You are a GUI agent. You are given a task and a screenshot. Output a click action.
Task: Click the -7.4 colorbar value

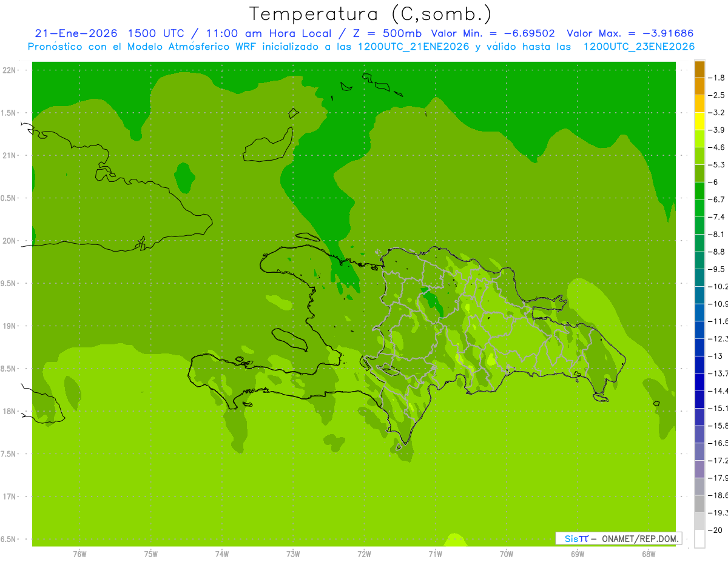tap(717, 217)
